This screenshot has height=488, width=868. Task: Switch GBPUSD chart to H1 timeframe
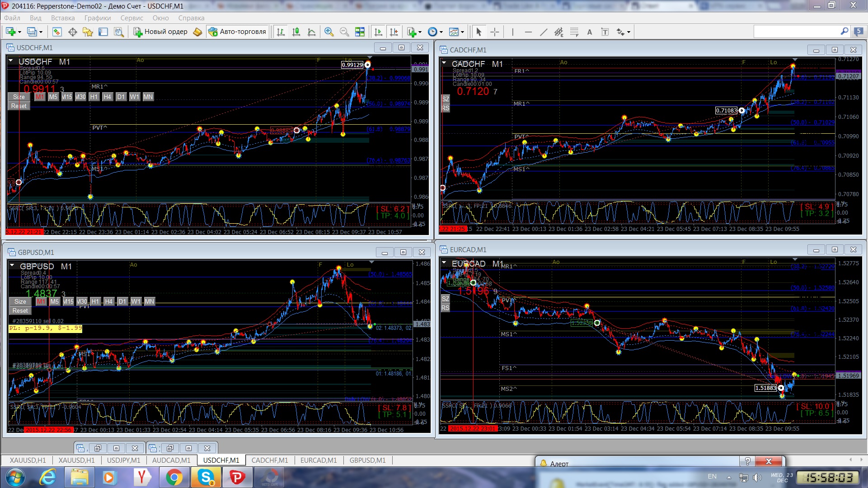tap(95, 301)
